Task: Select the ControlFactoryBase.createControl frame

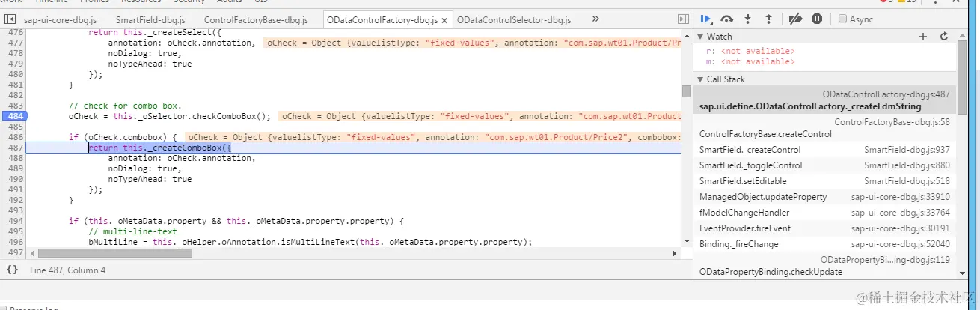Action: tap(824, 128)
